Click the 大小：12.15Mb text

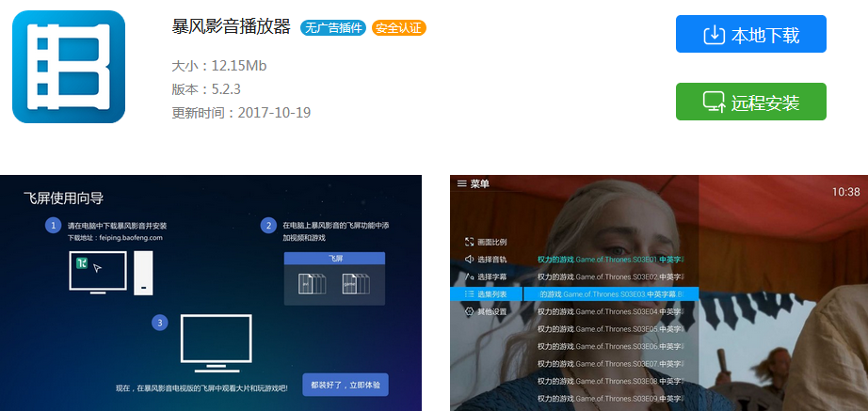[x=219, y=67]
